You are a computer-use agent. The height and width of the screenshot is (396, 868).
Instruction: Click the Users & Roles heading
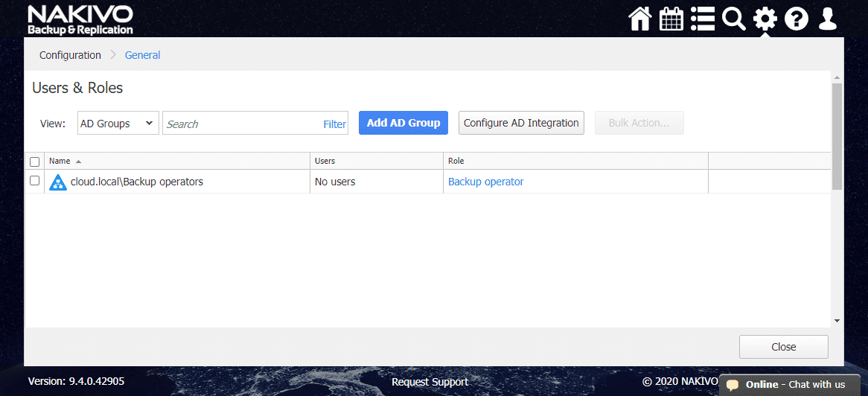(x=77, y=88)
